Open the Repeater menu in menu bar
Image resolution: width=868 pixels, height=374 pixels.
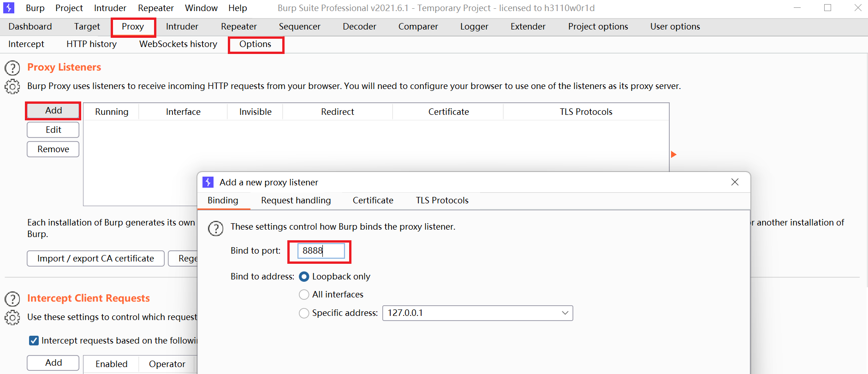[156, 8]
